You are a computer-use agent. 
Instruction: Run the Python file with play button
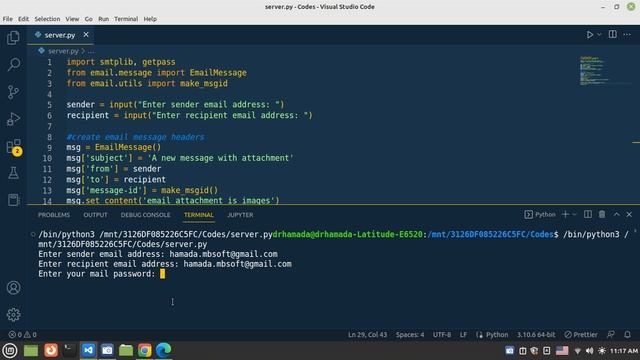click(589, 35)
